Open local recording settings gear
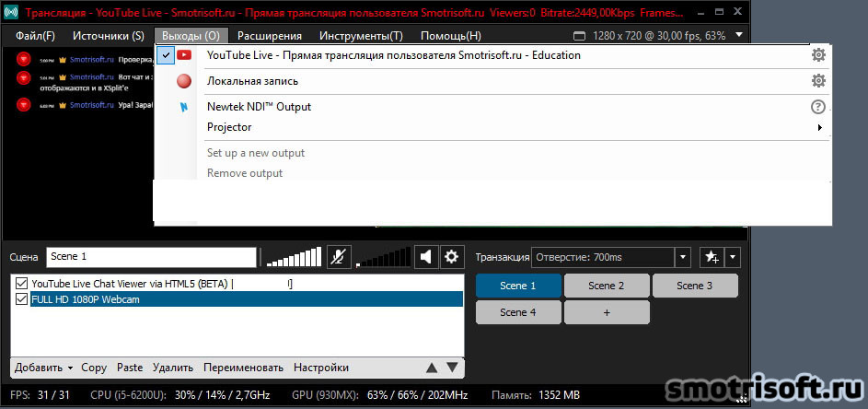868x409 pixels. [818, 81]
